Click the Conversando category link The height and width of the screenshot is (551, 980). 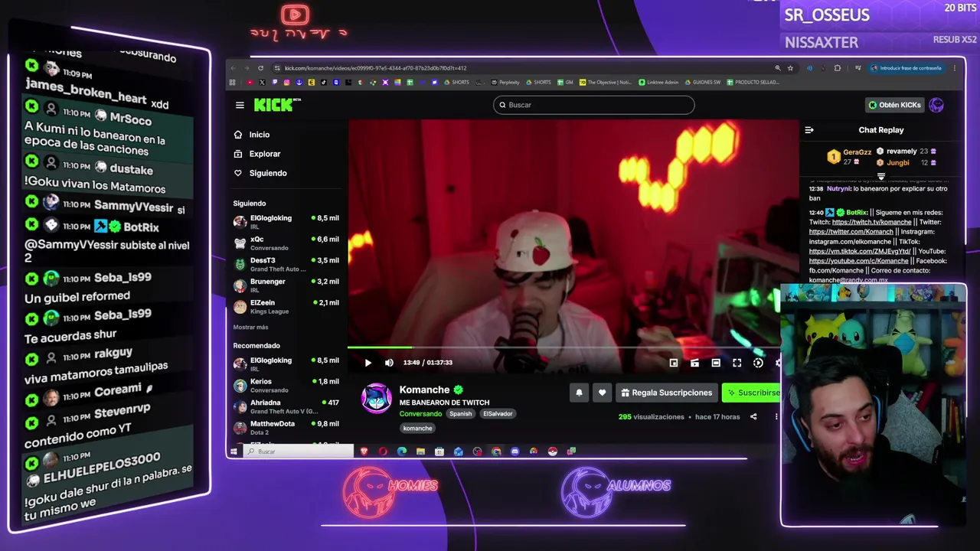(420, 414)
